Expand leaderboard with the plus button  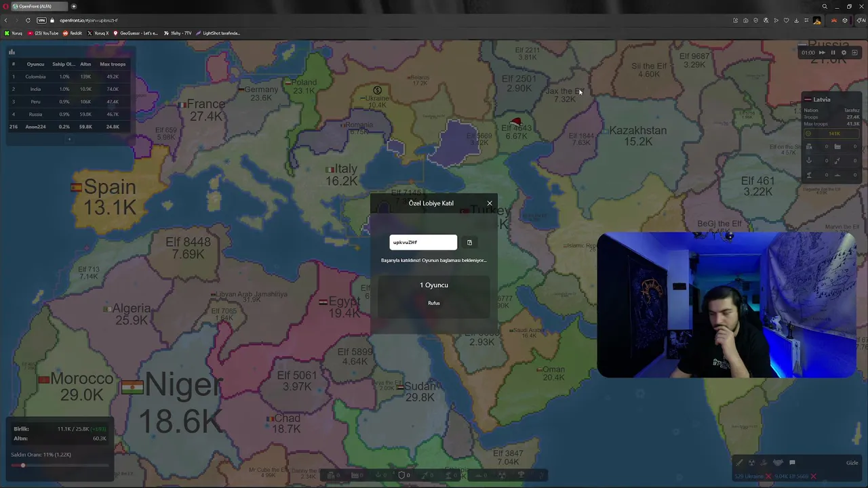pos(68,139)
